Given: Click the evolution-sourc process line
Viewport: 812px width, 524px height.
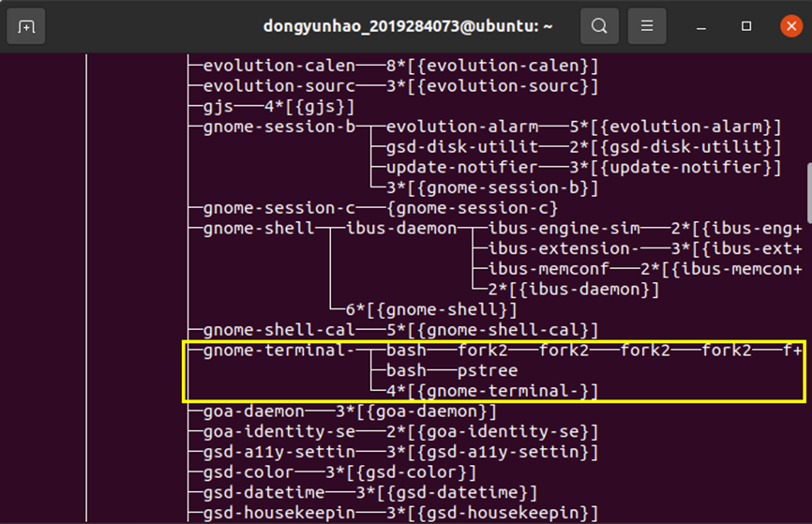Looking at the screenshot, I should pos(400,86).
